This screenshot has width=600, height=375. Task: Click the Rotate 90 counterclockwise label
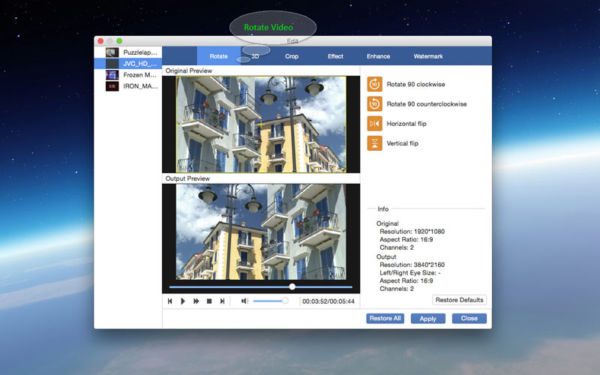coord(427,104)
